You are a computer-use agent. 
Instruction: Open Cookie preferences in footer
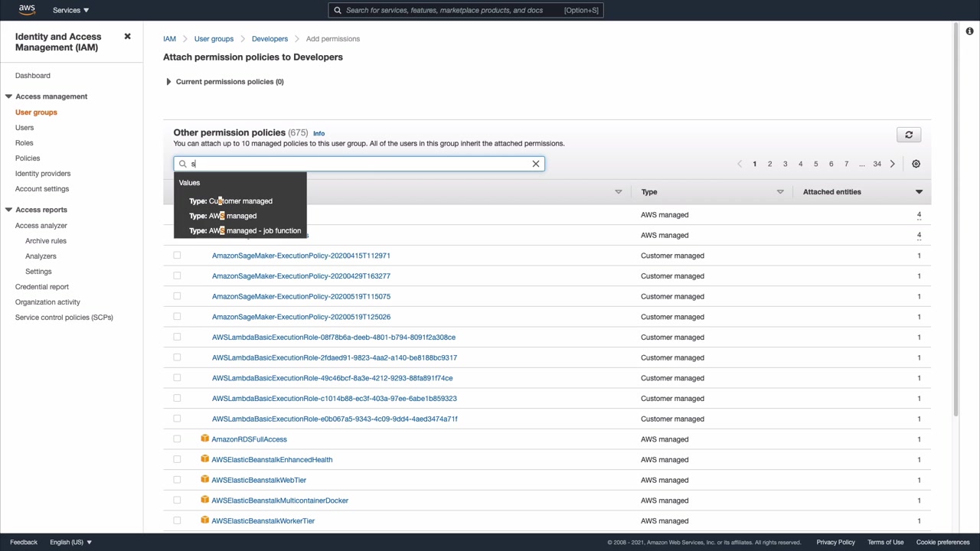(x=943, y=542)
